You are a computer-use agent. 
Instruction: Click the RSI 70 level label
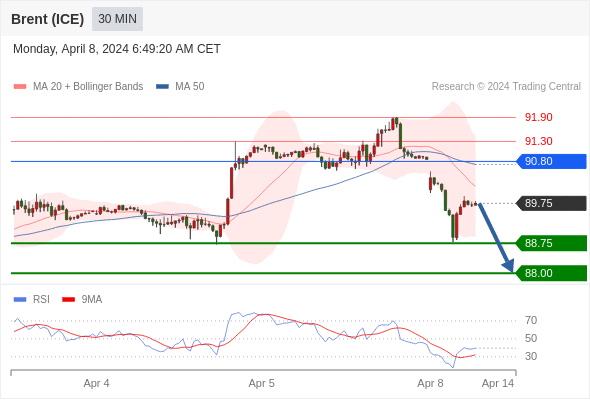pyautogui.click(x=531, y=321)
